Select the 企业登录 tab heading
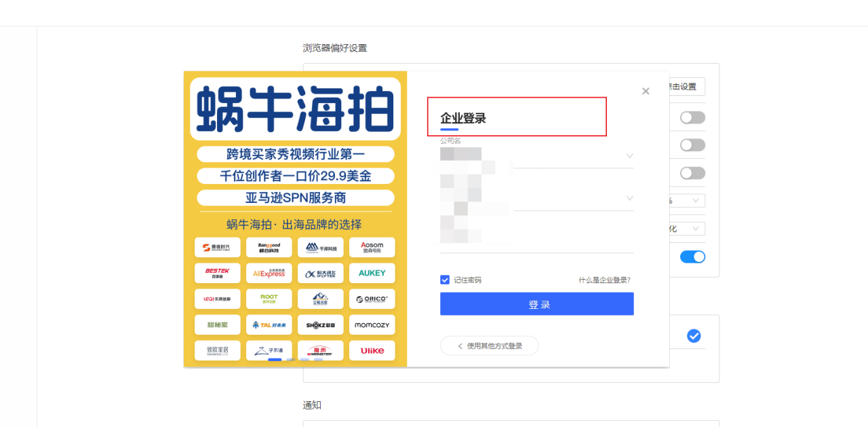Screen dimensions: 868x427 [463, 118]
